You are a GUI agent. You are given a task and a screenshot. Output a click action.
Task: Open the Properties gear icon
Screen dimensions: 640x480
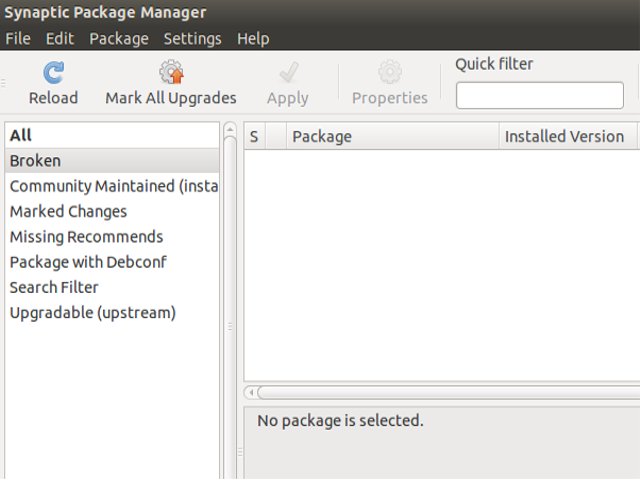389,73
